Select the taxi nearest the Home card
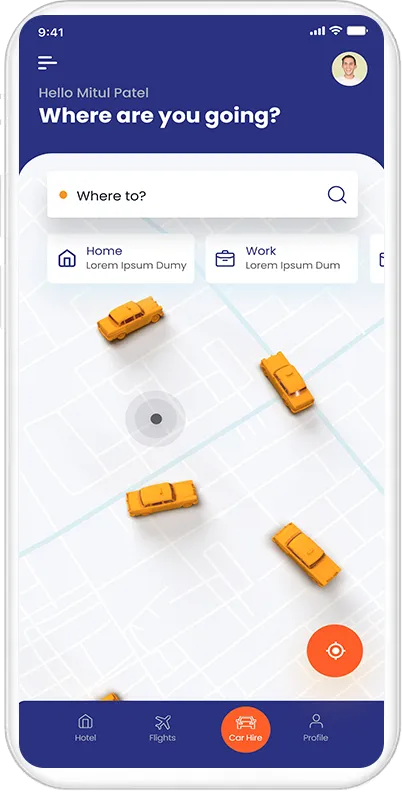The image size is (402, 792). (130, 318)
